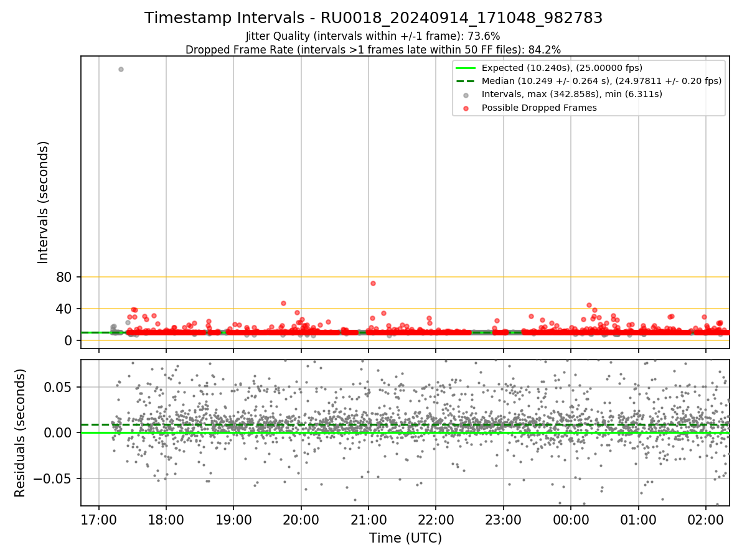The width and height of the screenshot is (747, 560).
Task: Click the Possible Dropped Frames legend entry
Action: click(x=529, y=108)
